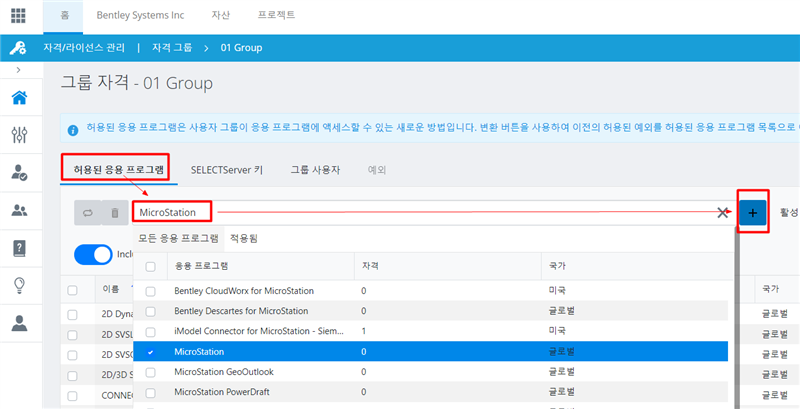Sort by 응용 프로그램 column header
The width and height of the screenshot is (800, 409).
[x=202, y=266]
